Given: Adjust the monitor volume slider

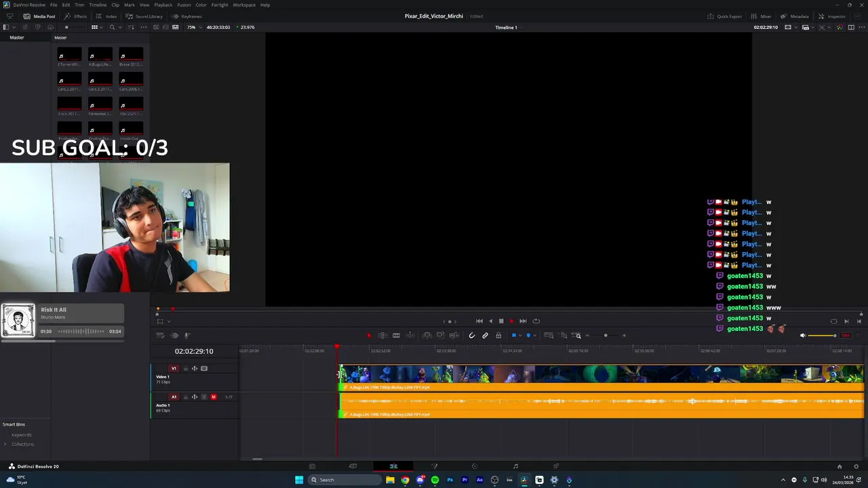Looking at the screenshot, I should click(823, 335).
